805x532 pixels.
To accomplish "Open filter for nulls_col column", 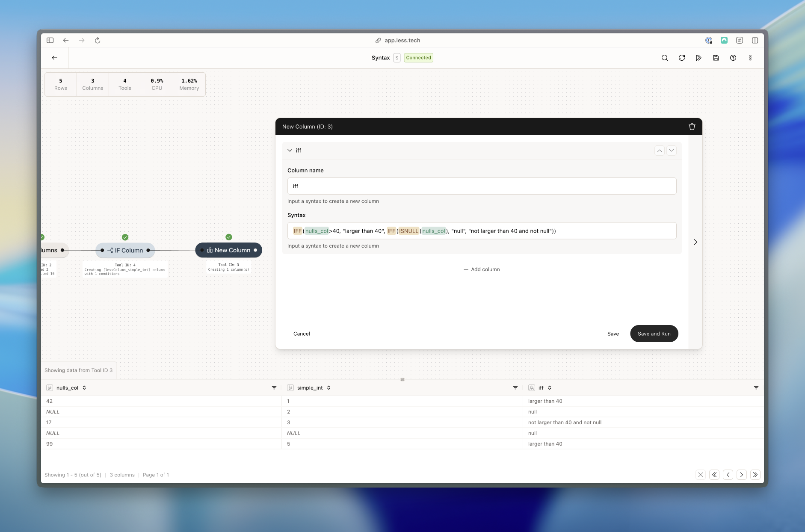I will tap(274, 388).
